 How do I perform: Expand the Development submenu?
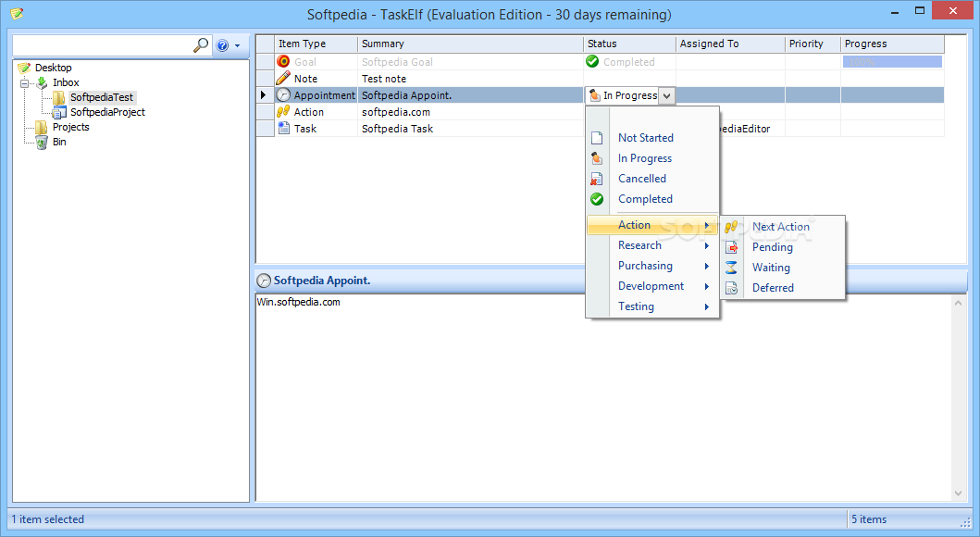click(652, 286)
